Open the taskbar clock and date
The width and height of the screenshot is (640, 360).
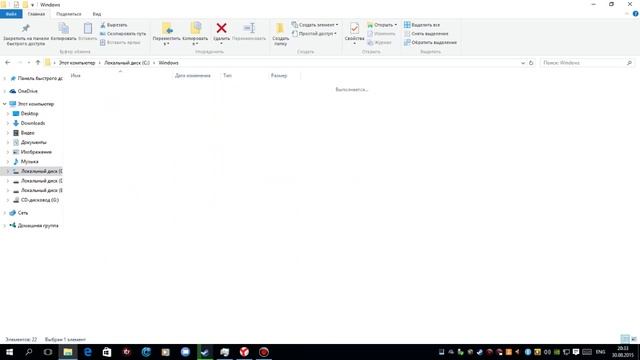623,352
